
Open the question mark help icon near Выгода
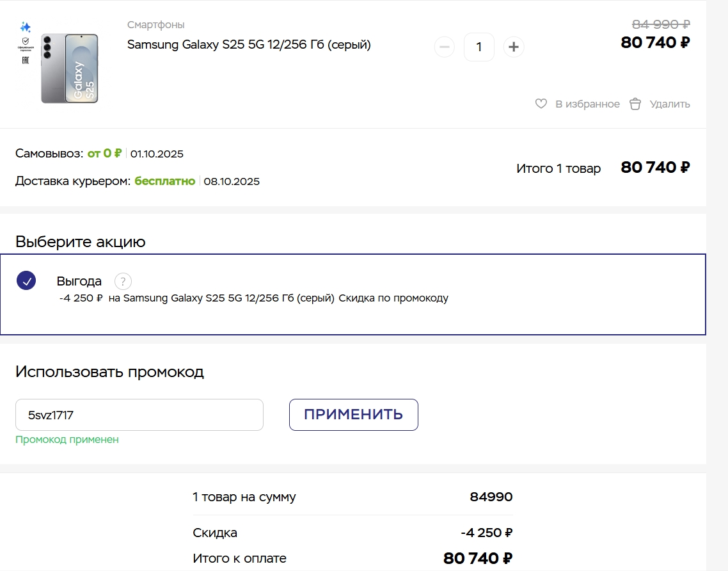[123, 281]
